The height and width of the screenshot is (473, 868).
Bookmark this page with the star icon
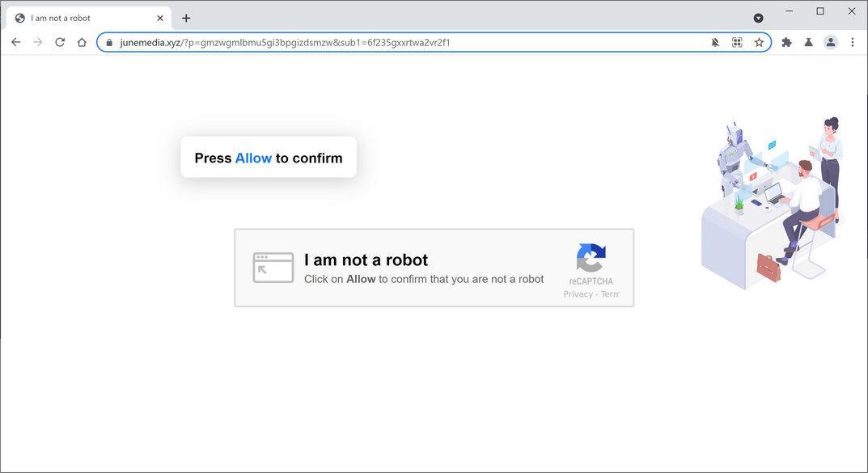[x=758, y=42]
